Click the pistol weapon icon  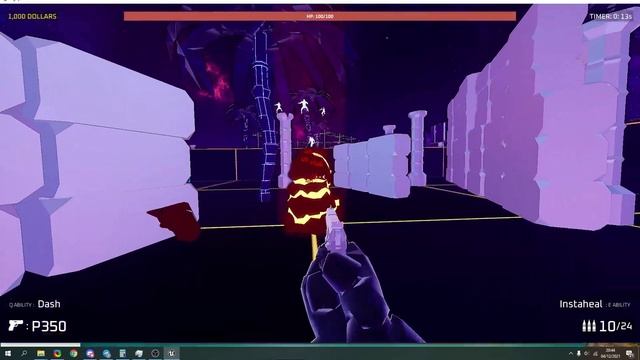[x=16, y=325]
